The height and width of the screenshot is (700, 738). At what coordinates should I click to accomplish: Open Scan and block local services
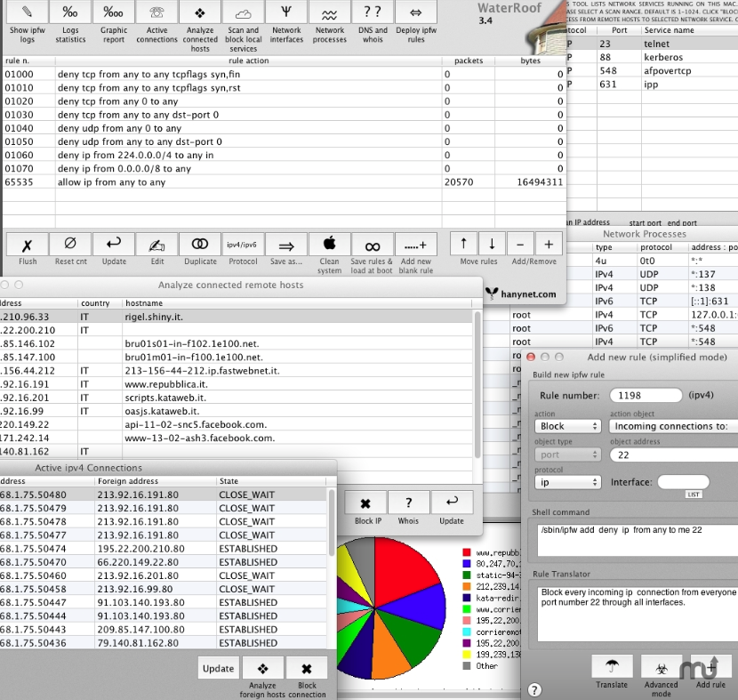coord(244,12)
